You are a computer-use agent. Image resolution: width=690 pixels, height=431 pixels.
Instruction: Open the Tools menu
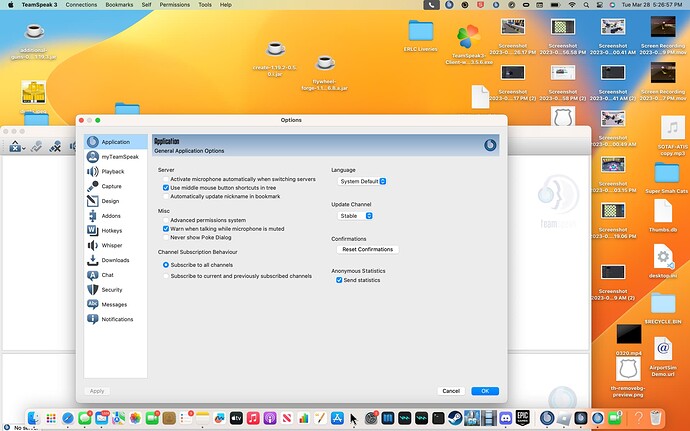point(205,5)
